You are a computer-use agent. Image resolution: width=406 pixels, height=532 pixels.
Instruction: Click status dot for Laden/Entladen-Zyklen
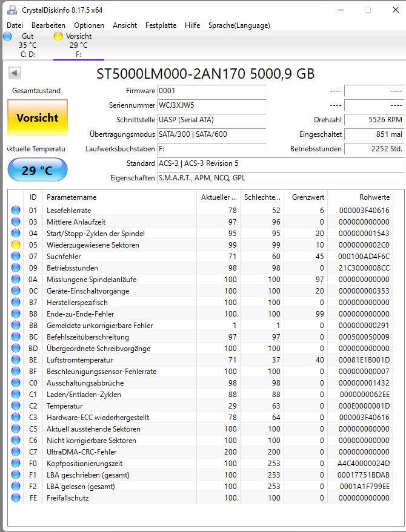pos(16,394)
